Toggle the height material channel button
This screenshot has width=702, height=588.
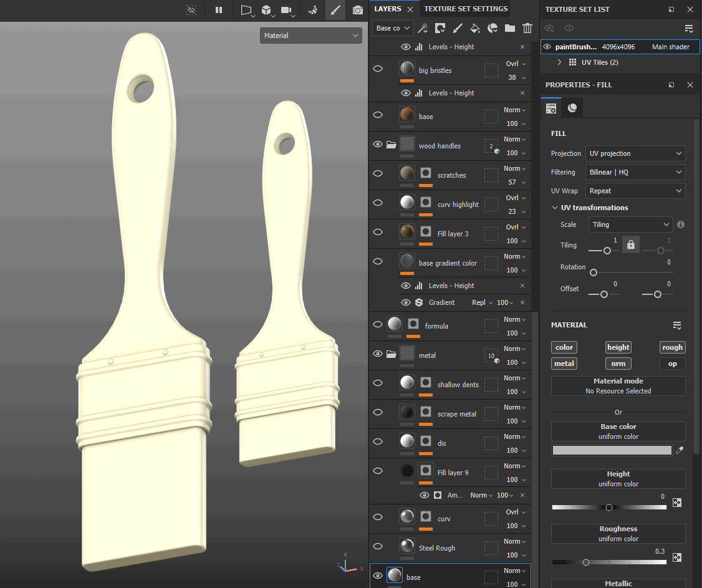[618, 347]
